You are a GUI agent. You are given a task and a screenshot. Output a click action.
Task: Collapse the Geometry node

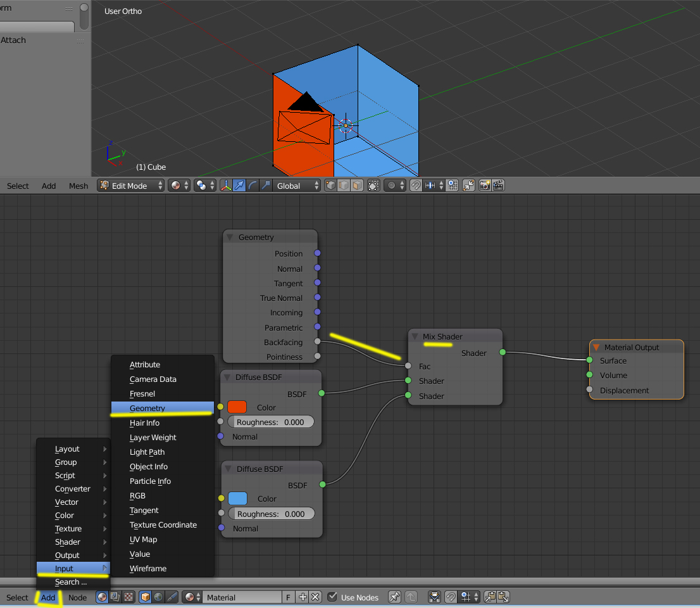230,237
